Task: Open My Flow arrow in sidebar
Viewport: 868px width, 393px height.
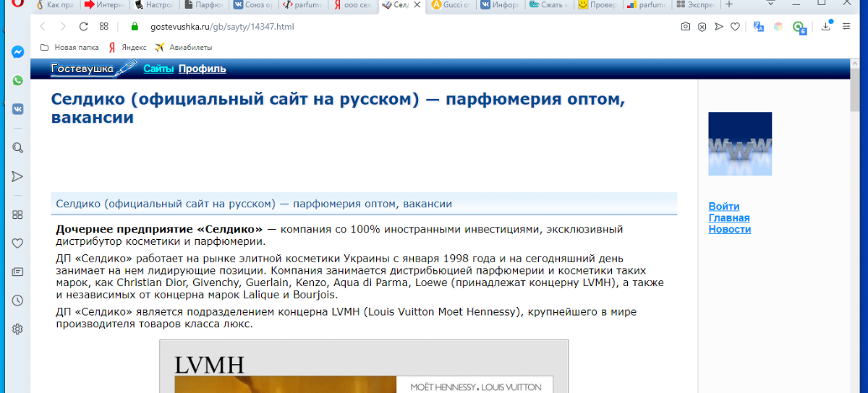Action: point(17,176)
